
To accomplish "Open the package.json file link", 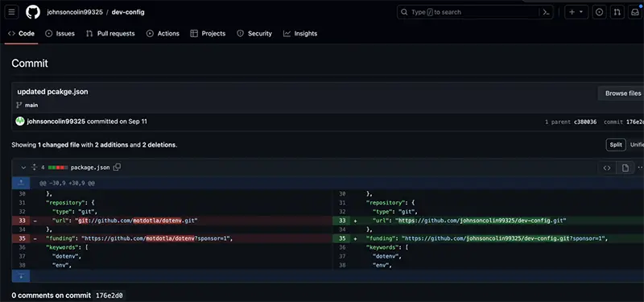I will click(x=90, y=168).
